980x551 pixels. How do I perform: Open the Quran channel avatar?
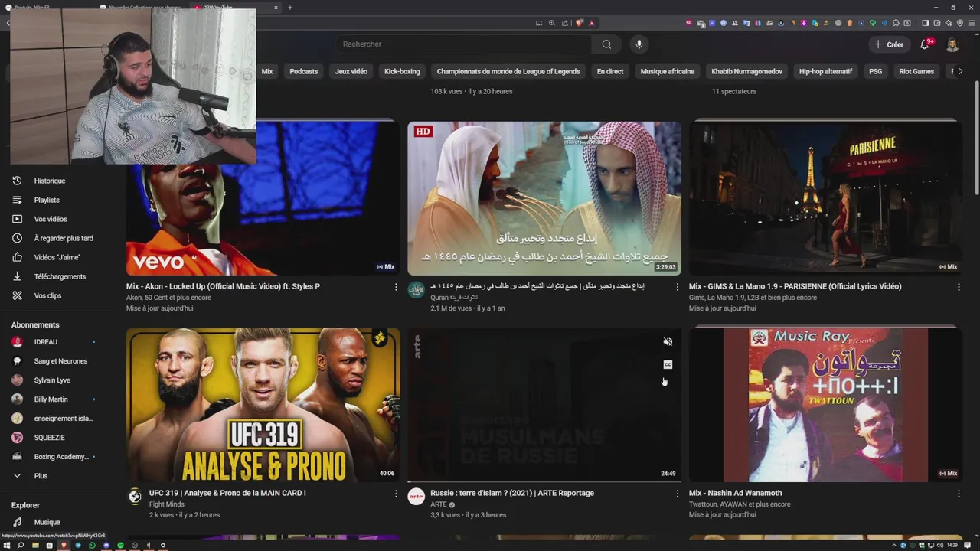coord(416,290)
